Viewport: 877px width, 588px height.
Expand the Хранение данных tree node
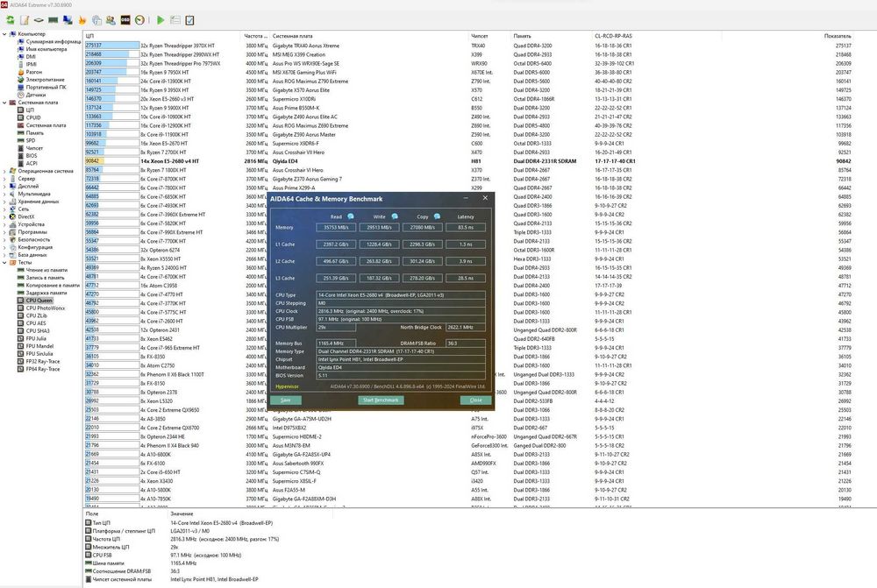(4, 202)
